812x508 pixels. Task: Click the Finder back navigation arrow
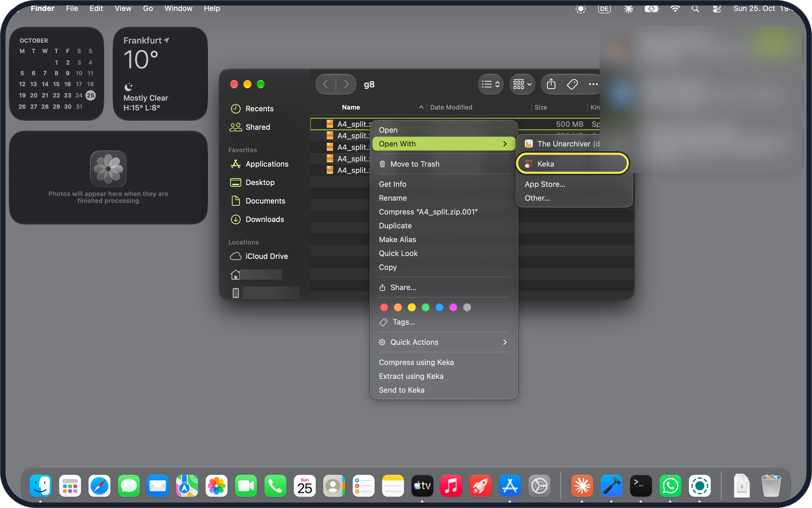325,84
